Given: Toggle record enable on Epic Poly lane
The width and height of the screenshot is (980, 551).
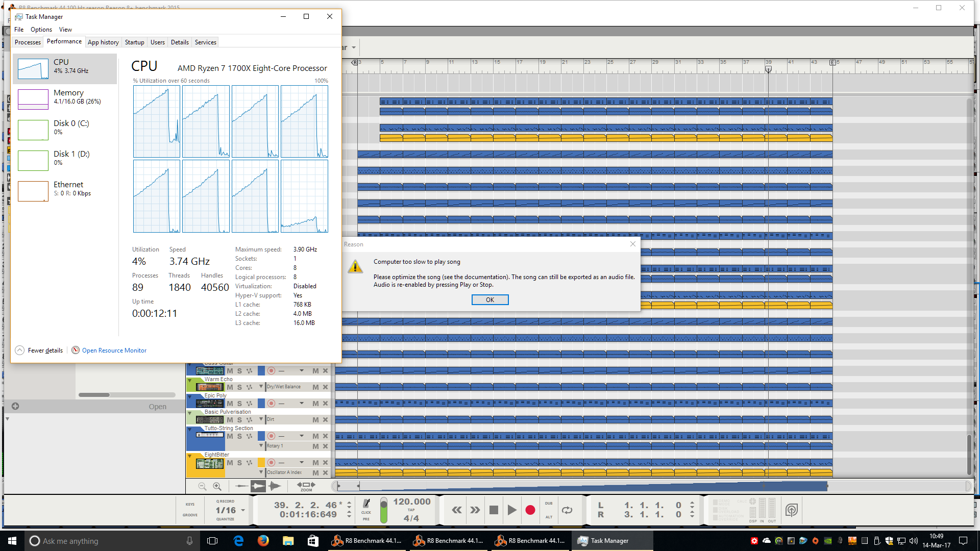Looking at the screenshot, I should 271,404.
